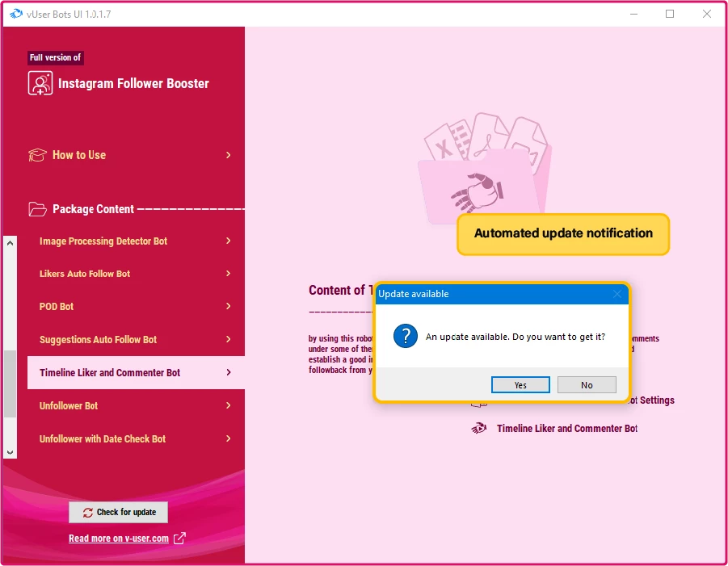Click Yes to get the update
Image resolution: width=728 pixels, height=566 pixels.
click(520, 385)
